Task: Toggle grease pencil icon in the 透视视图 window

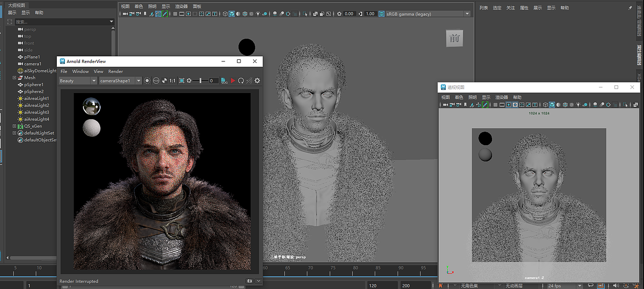Action: coord(485,105)
